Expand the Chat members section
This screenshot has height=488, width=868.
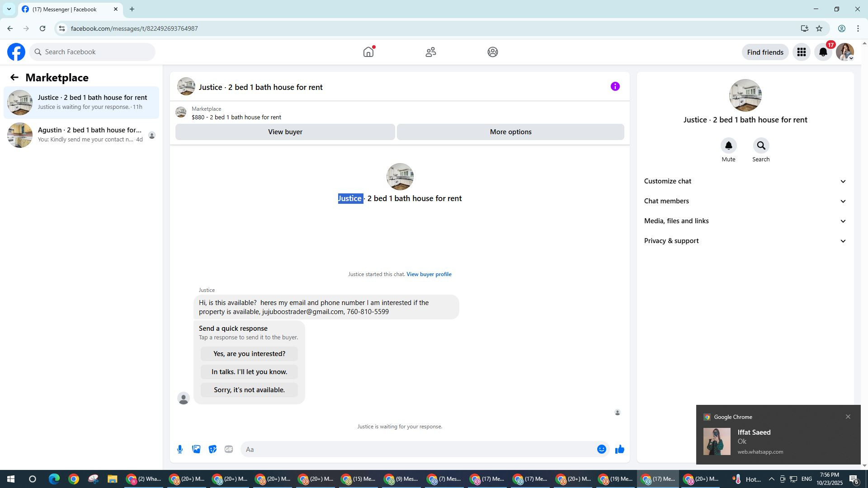click(745, 201)
